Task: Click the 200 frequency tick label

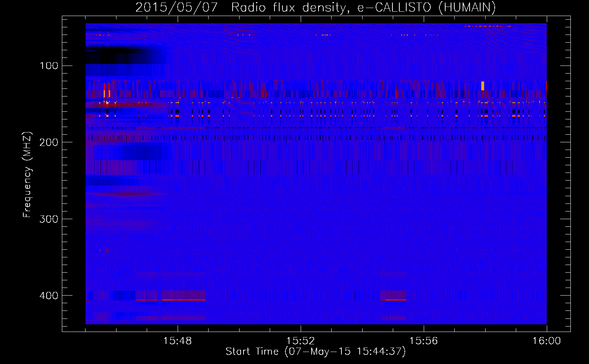Action: pyautogui.click(x=49, y=142)
